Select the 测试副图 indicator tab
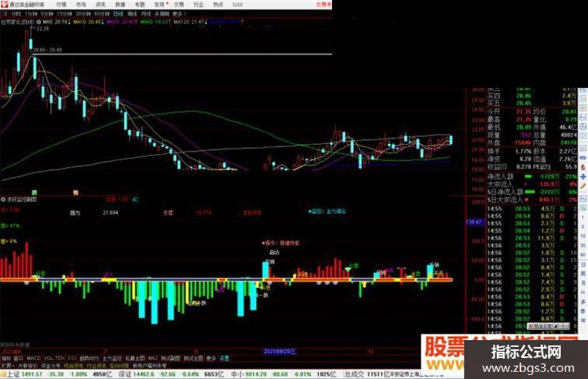This screenshot has height=379, width=588. click(x=170, y=358)
